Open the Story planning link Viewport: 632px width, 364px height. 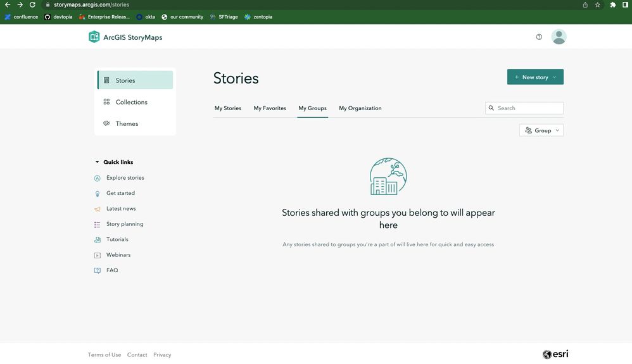pyautogui.click(x=125, y=223)
